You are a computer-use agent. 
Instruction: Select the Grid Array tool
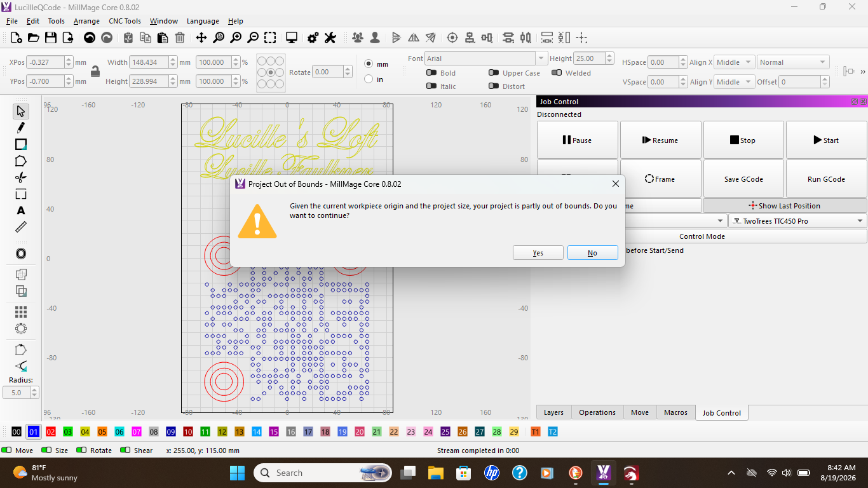tap(21, 312)
